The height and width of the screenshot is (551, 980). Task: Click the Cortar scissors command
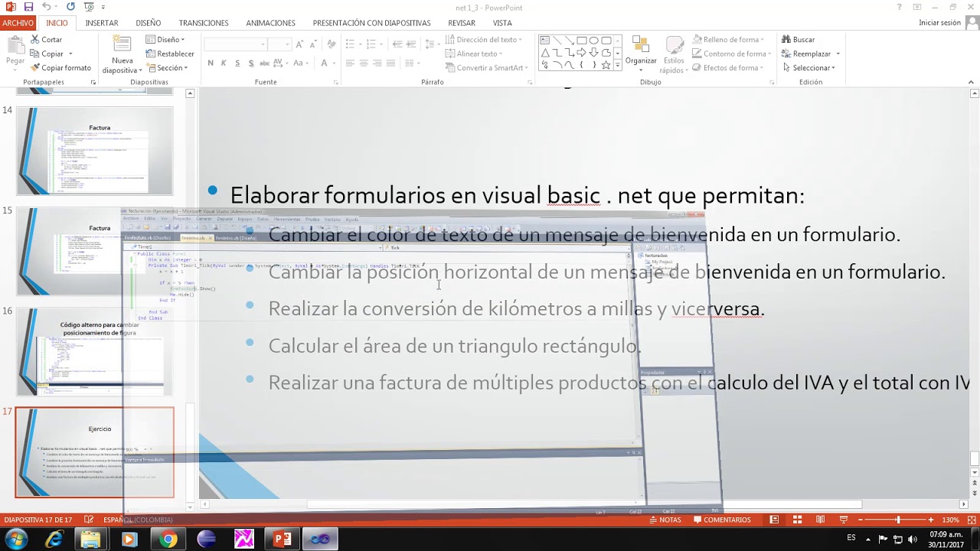click(x=46, y=39)
